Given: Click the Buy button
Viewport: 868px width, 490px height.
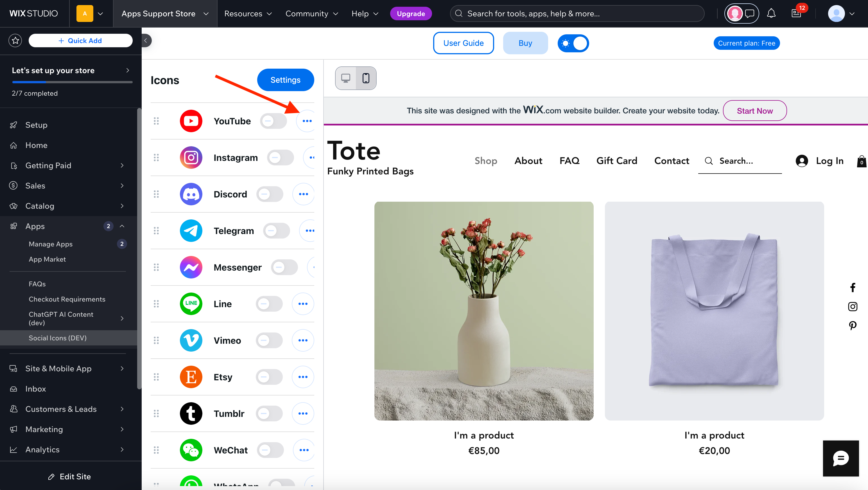Looking at the screenshot, I should 525,43.
